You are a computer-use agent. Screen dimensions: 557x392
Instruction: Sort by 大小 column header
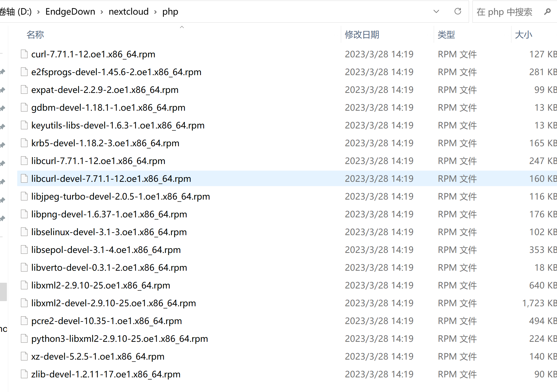(523, 35)
